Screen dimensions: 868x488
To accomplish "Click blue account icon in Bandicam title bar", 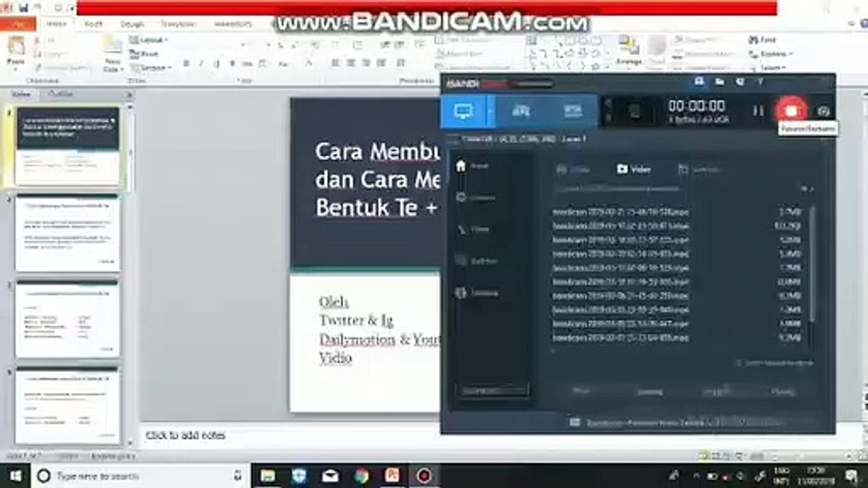I will [699, 82].
